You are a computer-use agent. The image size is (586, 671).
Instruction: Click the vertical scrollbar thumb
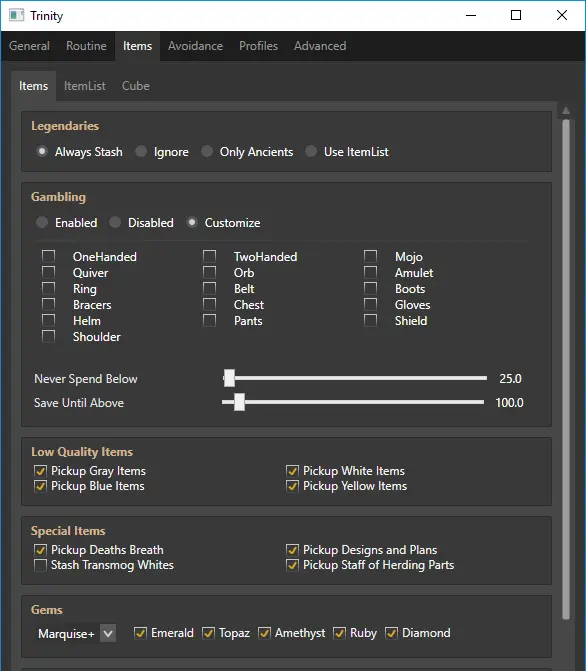(x=566, y=369)
